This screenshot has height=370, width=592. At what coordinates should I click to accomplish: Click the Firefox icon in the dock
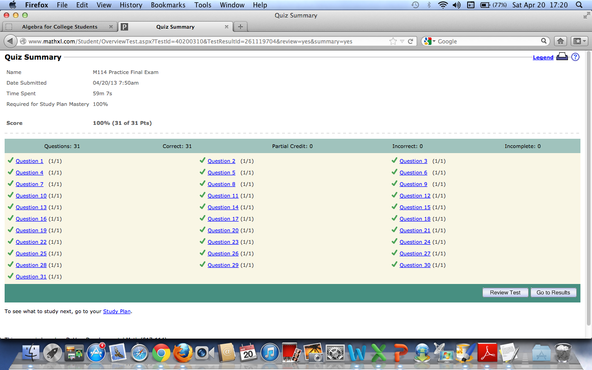[x=183, y=353]
